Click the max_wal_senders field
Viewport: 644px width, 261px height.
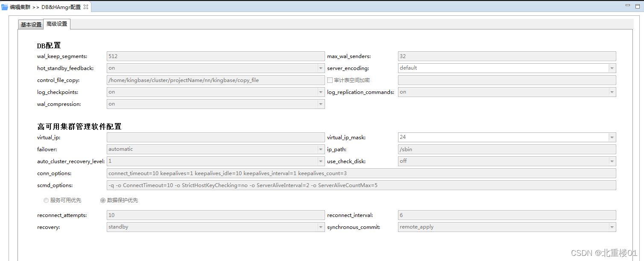(x=507, y=56)
